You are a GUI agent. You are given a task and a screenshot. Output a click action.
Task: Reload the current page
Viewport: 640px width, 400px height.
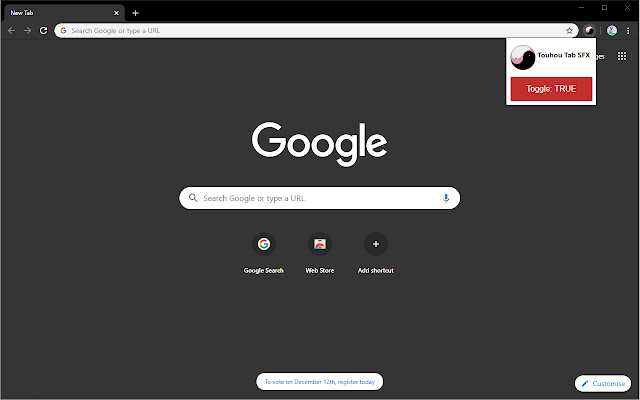(43, 31)
